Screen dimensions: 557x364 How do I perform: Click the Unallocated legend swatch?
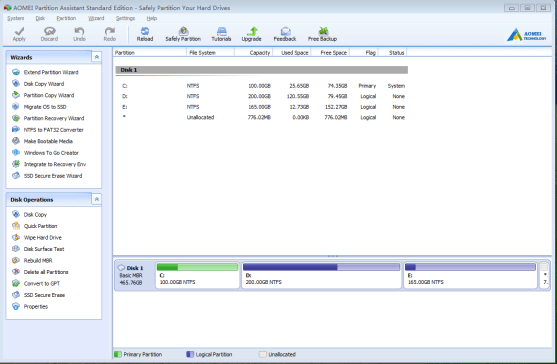click(263, 354)
